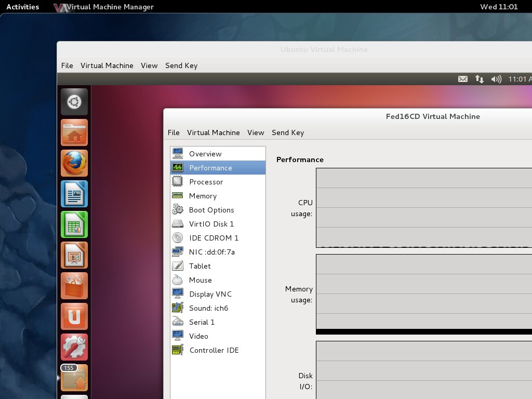Image resolution: width=532 pixels, height=399 pixels.
Task: Launch LibreOffice Writer from Ubuntu launcher
Action: 74,194
